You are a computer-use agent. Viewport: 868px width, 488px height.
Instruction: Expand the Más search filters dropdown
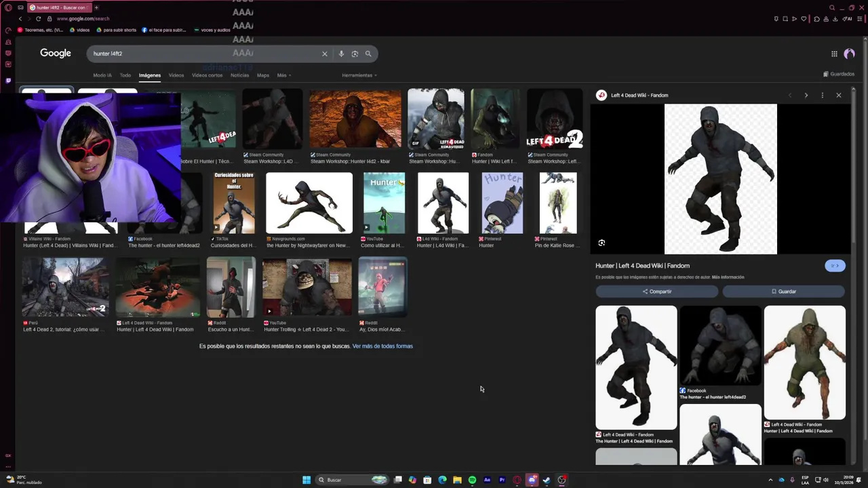click(x=283, y=75)
